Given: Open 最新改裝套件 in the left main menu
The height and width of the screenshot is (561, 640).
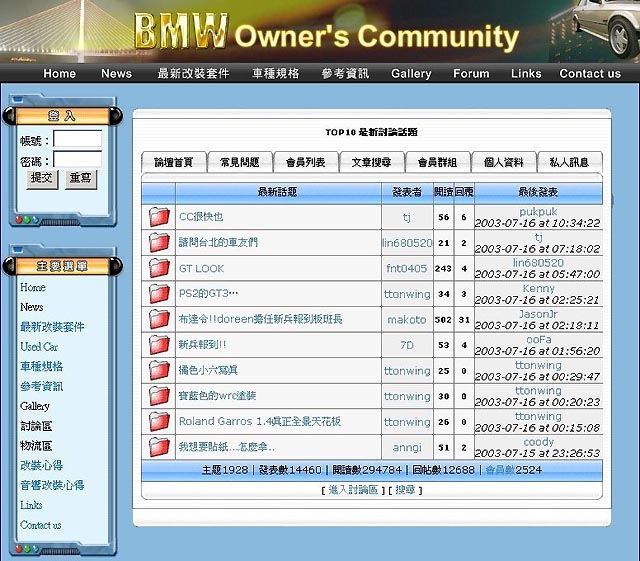Looking at the screenshot, I should click(52, 327).
